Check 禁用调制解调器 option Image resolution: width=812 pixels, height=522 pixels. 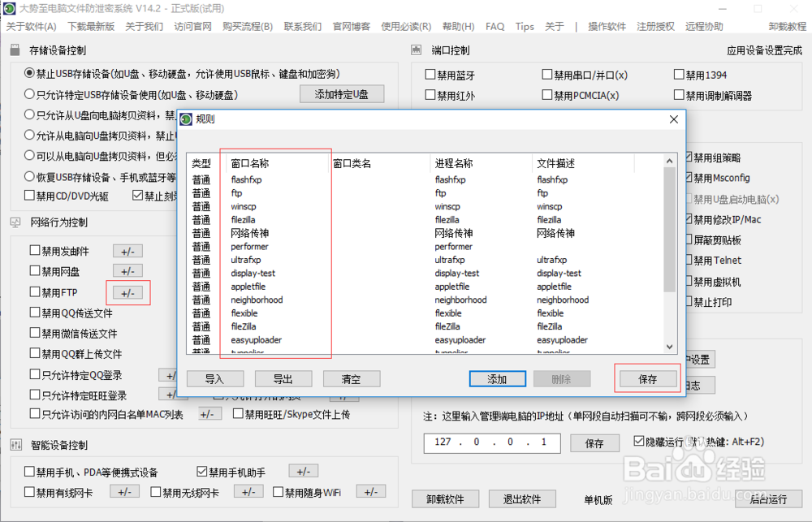click(x=679, y=95)
